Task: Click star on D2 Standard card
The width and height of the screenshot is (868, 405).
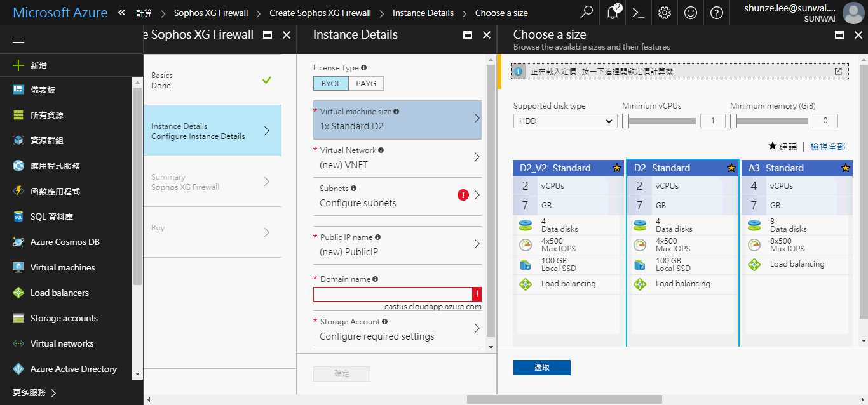Action: click(731, 168)
